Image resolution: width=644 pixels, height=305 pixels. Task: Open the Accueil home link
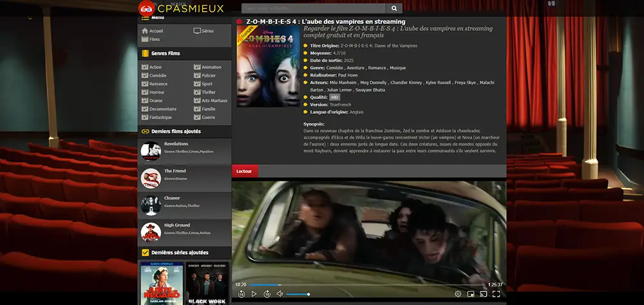[x=153, y=31]
